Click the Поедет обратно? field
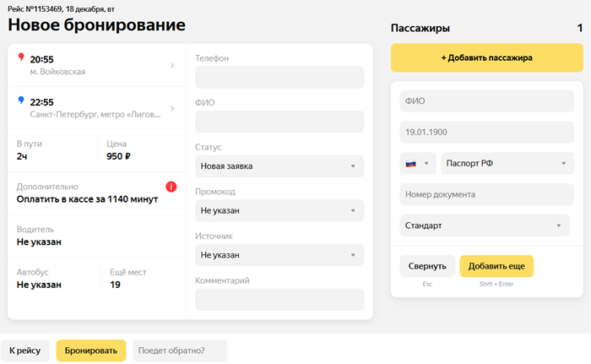Image resolution: width=591 pixels, height=364 pixels. coord(180,350)
